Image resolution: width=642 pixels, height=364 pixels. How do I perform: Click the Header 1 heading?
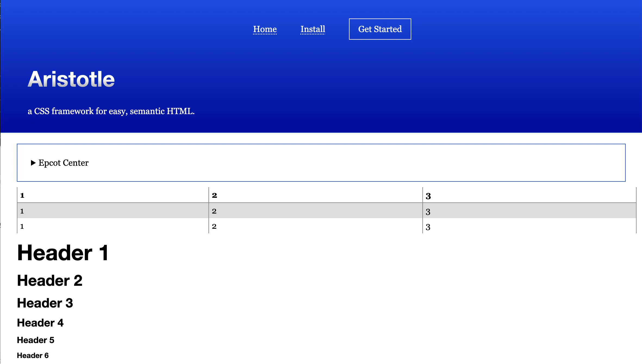(63, 253)
